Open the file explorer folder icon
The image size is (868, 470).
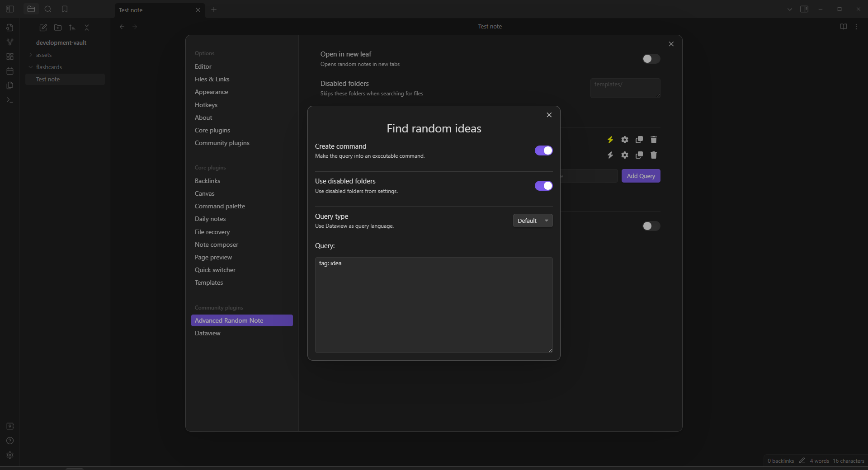coord(31,9)
